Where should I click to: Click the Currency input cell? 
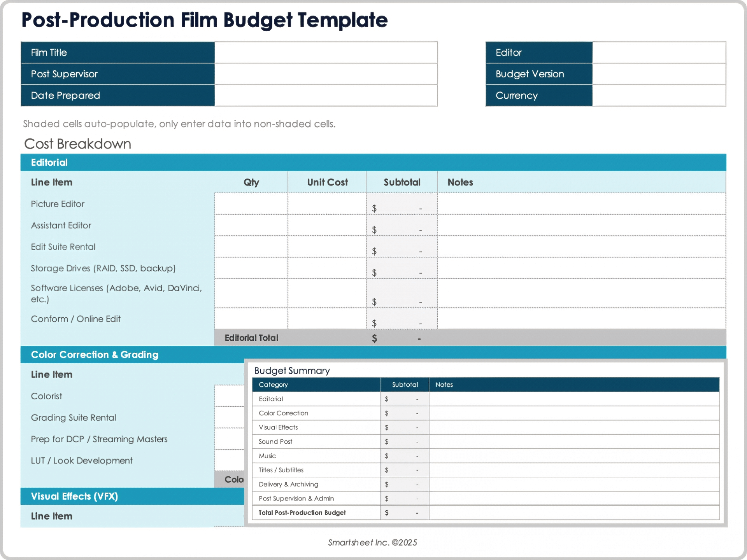[659, 95]
